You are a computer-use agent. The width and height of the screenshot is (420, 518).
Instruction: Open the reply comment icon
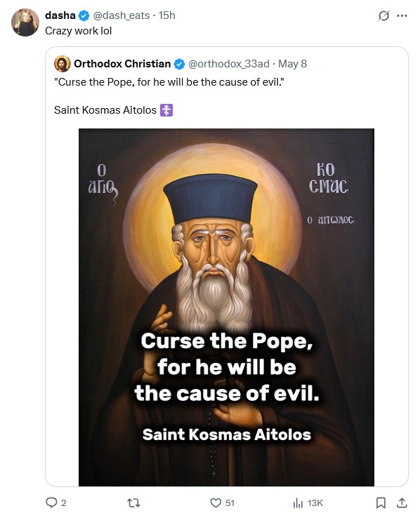51,503
